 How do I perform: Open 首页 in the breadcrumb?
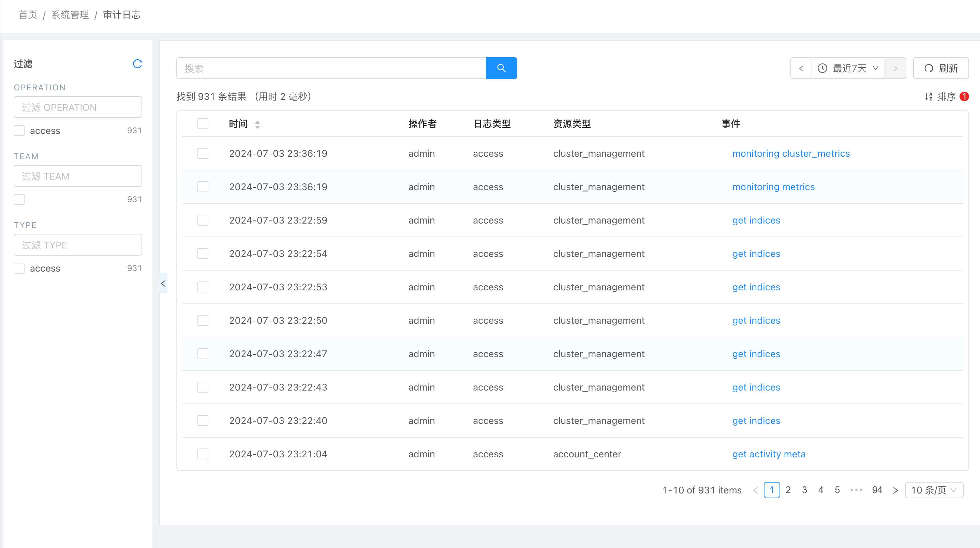(x=28, y=15)
